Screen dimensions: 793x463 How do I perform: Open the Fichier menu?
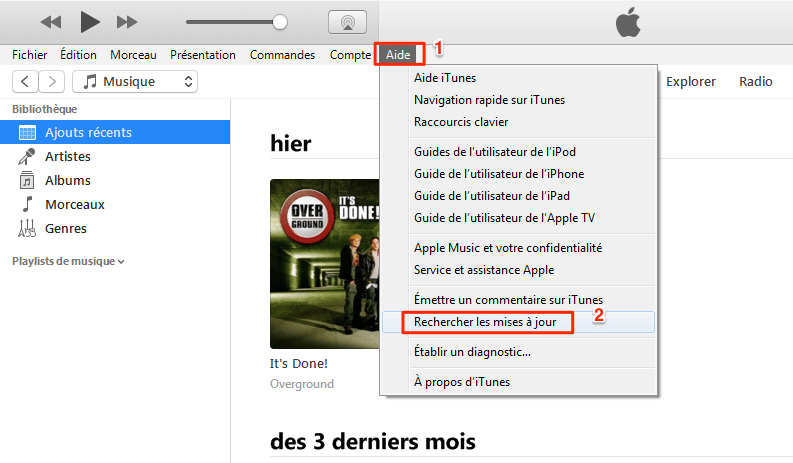click(x=30, y=55)
